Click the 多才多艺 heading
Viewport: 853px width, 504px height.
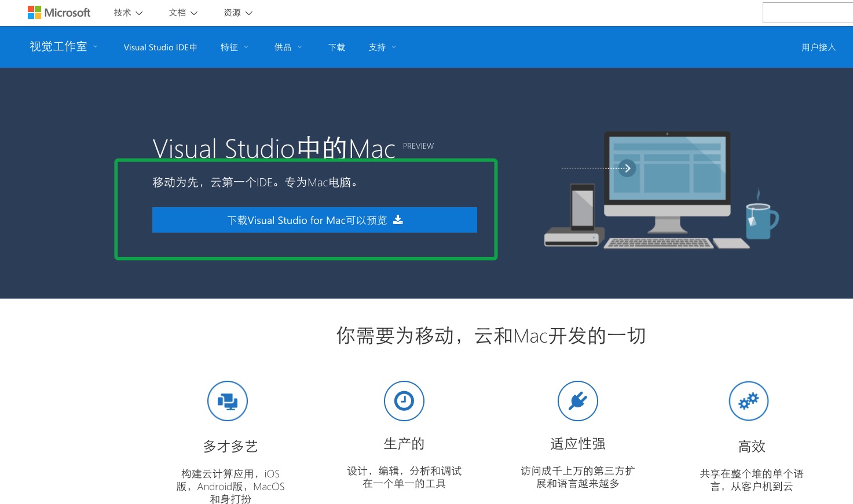point(230,446)
